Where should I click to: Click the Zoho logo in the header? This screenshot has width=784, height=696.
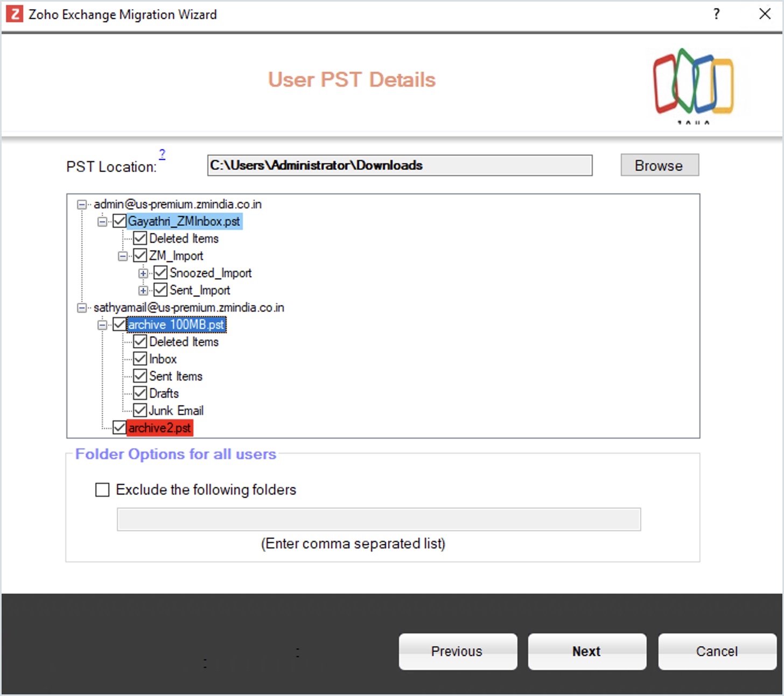coord(694,85)
